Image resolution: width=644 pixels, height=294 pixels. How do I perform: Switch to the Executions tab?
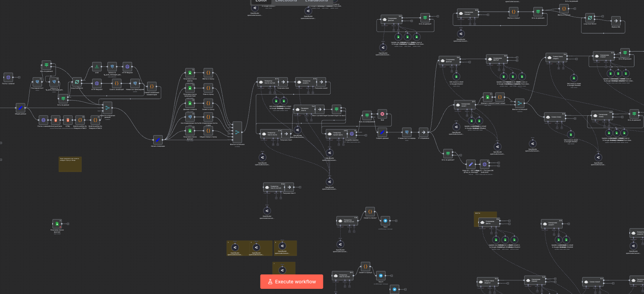tap(286, 1)
